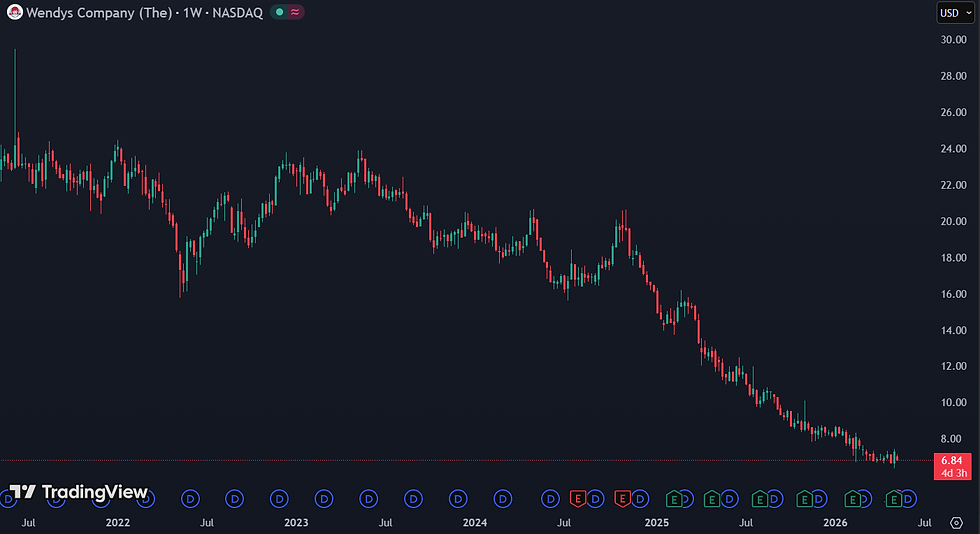Click the 26.00 price axis label
Viewport: 980px width, 534px height.
pos(953,112)
